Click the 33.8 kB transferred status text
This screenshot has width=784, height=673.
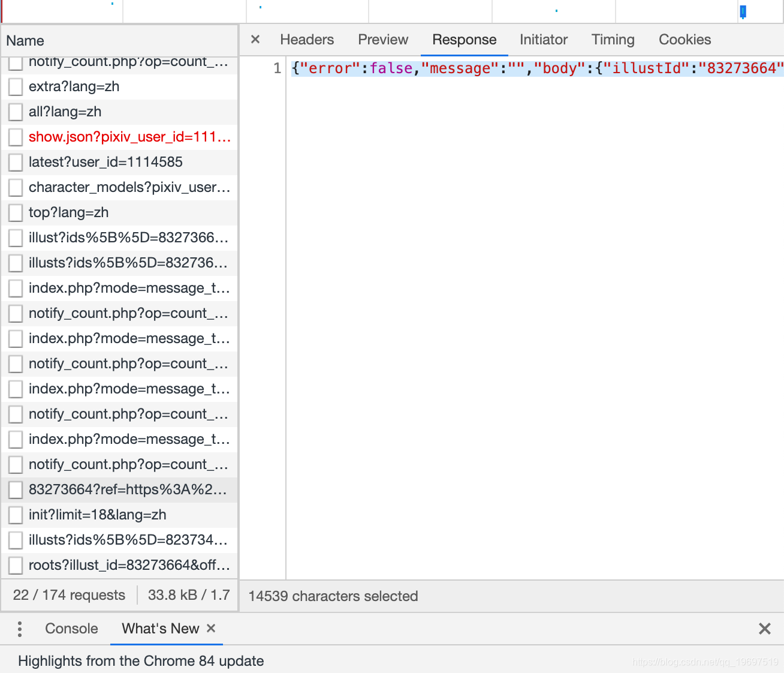click(189, 595)
